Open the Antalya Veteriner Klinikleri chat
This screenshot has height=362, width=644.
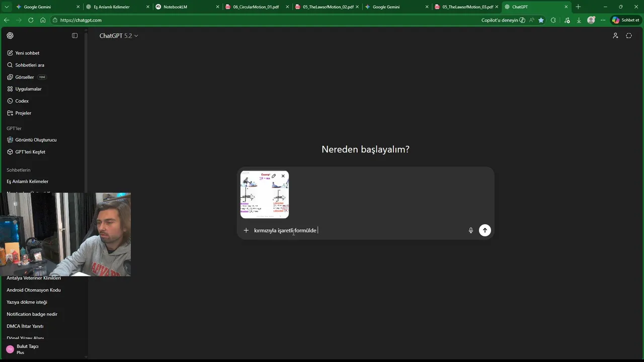34,278
